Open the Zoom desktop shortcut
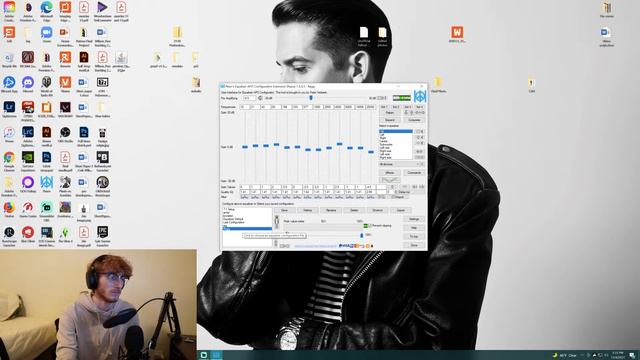Viewport: 640px width, 360px height. pyautogui.click(x=47, y=35)
